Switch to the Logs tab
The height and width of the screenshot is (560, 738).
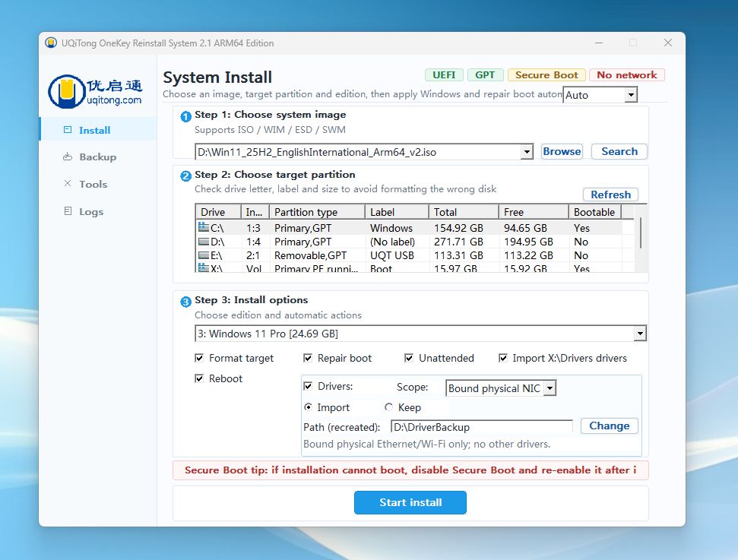[x=98, y=211]
